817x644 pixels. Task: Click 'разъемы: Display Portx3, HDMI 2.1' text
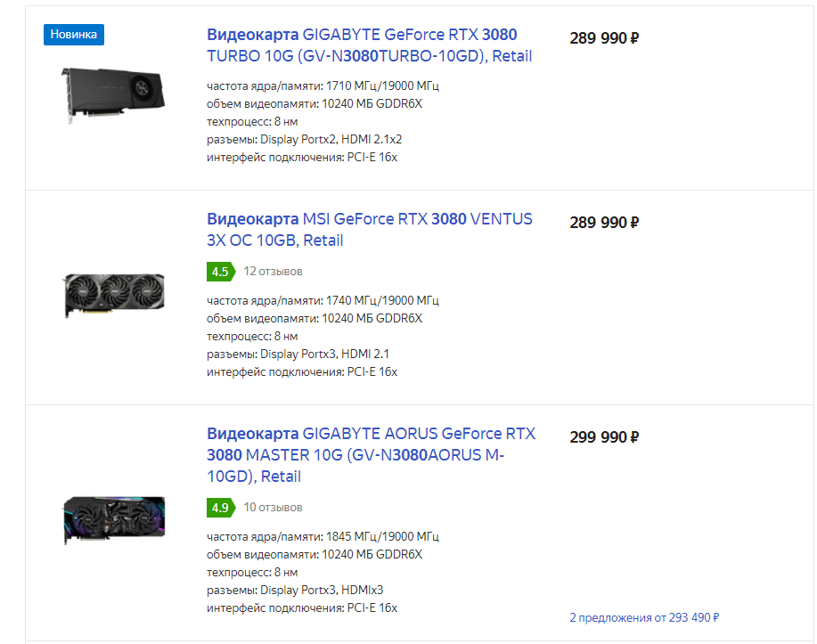pos(298,355)
